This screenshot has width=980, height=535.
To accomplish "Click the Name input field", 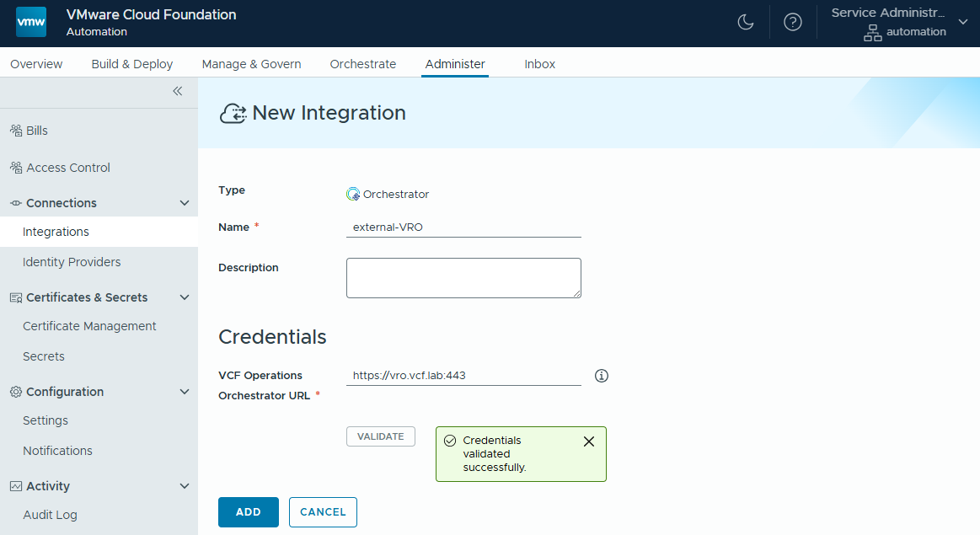I will click(463, 227).
